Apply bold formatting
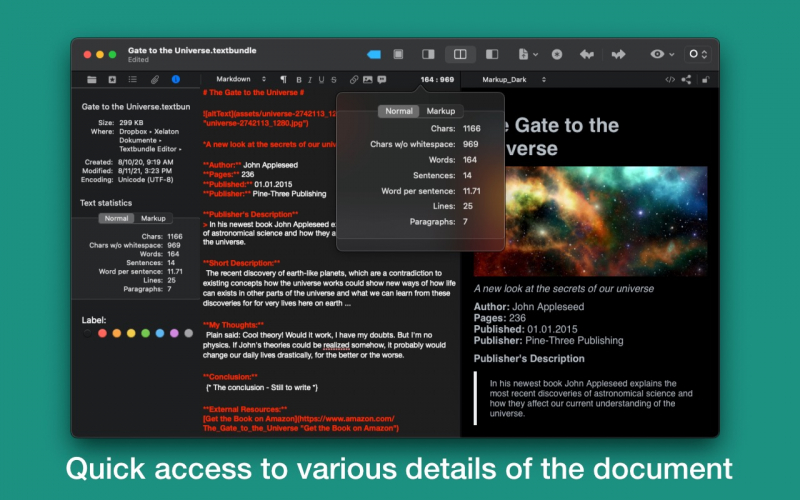Screen dimensions: 800x500 [x=298, y=80]
